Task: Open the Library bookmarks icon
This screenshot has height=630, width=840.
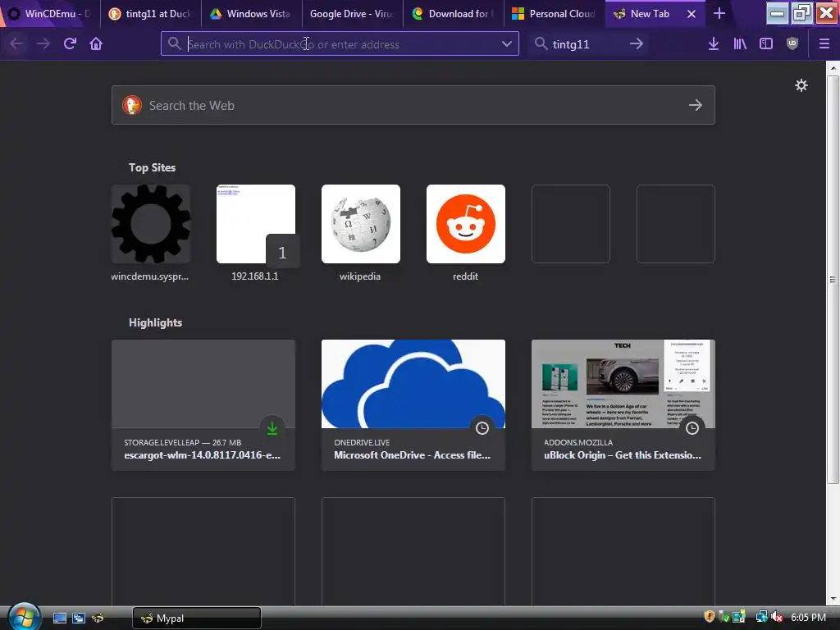Action: [740, 44]
